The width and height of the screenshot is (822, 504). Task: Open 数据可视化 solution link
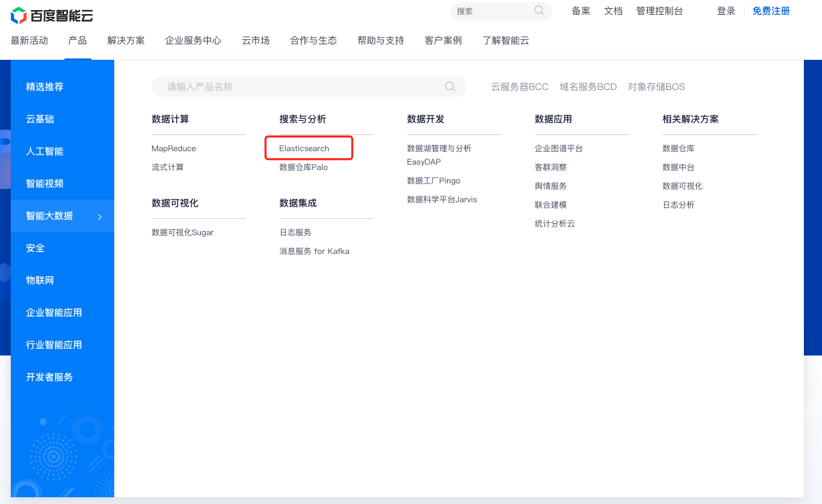(682, 186)
